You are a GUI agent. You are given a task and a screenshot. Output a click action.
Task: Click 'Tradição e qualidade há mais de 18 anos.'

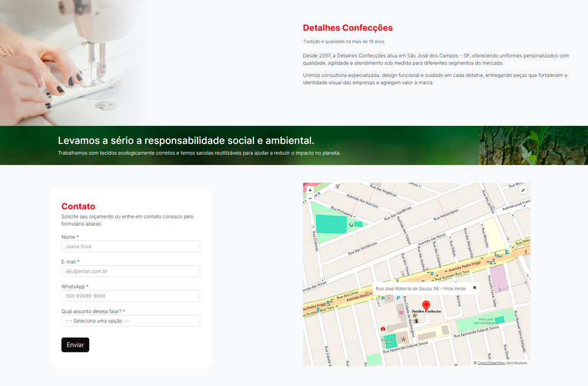point(344,42)
